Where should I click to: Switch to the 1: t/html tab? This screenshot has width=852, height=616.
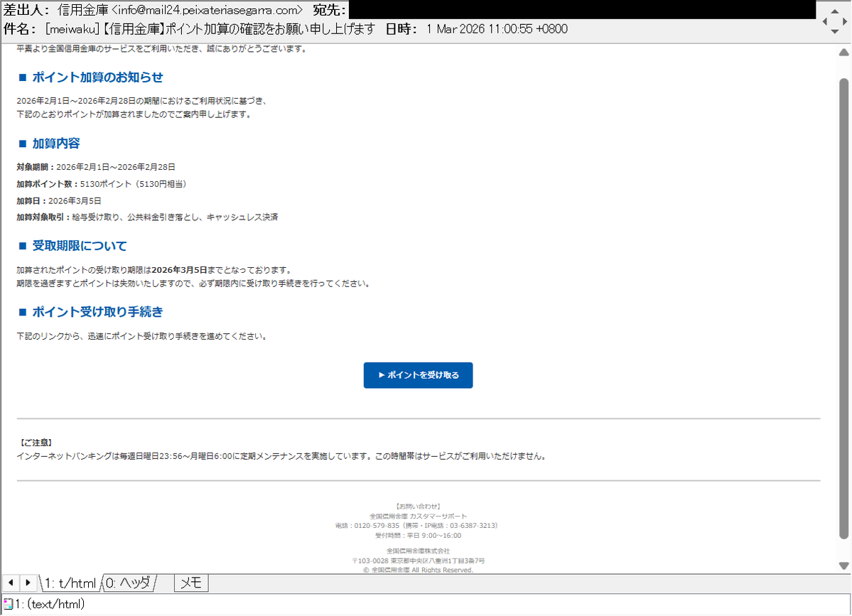coord(69,583)
